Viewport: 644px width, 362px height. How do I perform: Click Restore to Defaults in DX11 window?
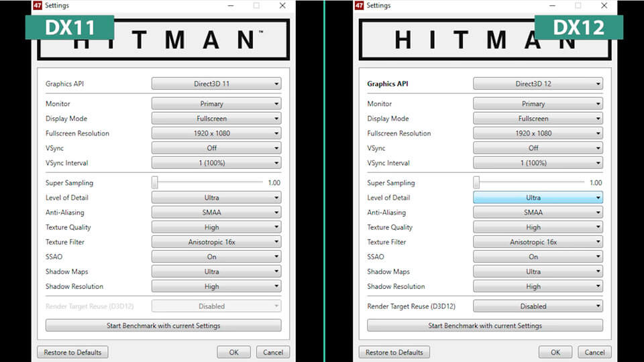[72, 352]
